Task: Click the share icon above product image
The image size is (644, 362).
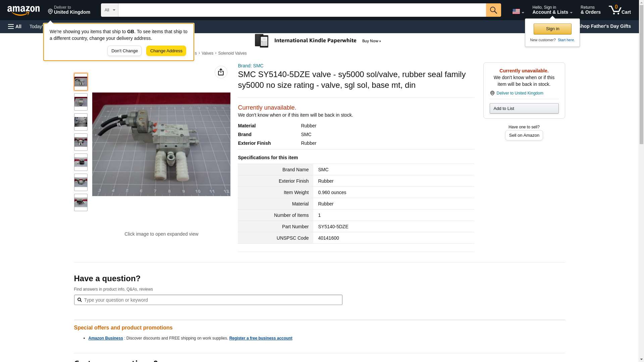Action: [221, 72]
